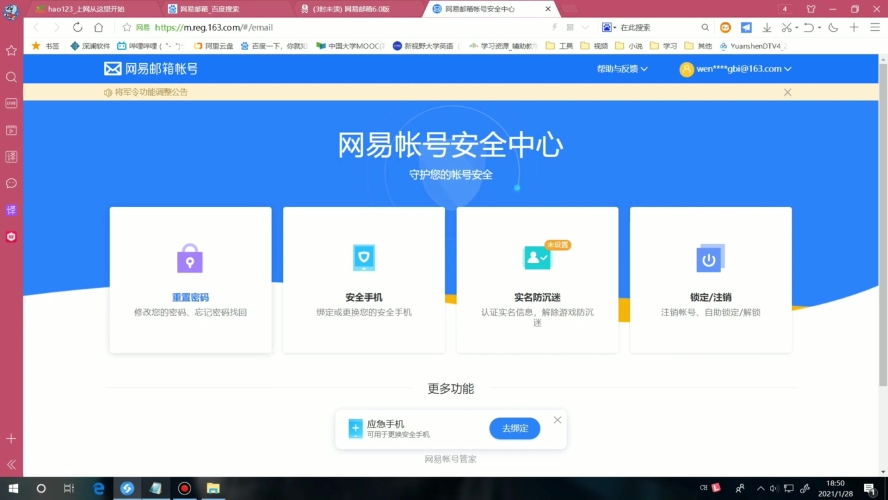
Task: Open the 安全手机 card
Action: 364,280
